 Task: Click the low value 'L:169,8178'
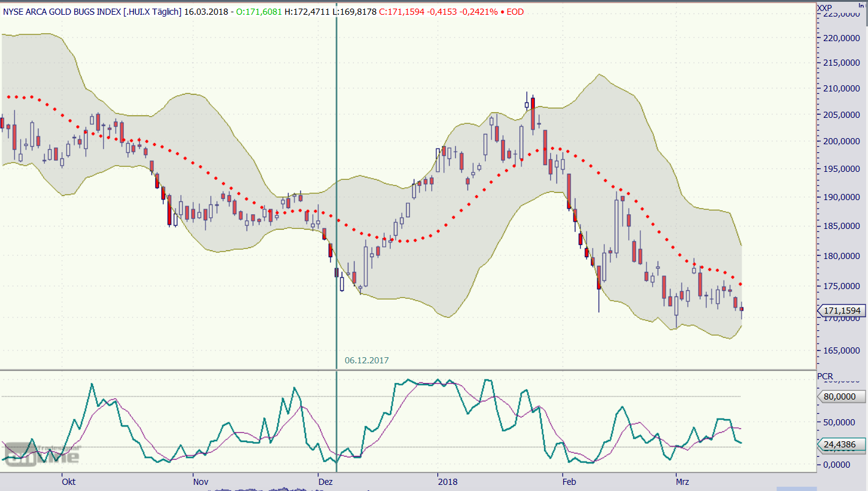coord(355,12)
